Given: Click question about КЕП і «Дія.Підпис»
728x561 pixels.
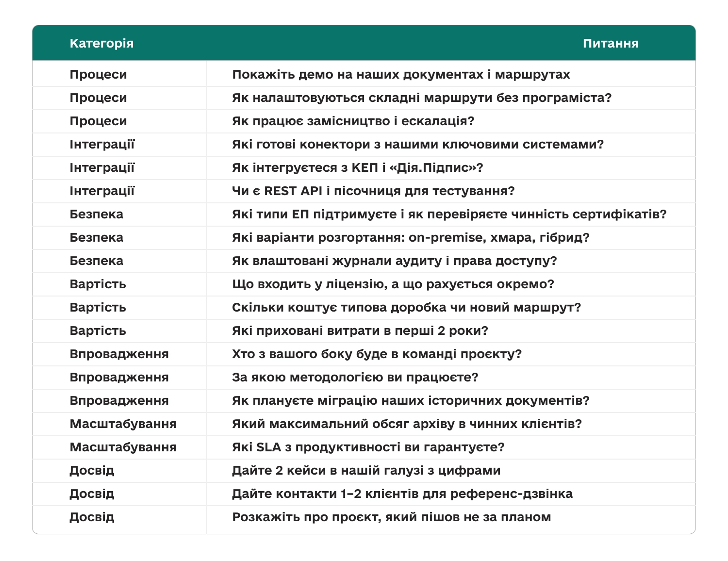Looking at the screenshot, I should [358, 167].
